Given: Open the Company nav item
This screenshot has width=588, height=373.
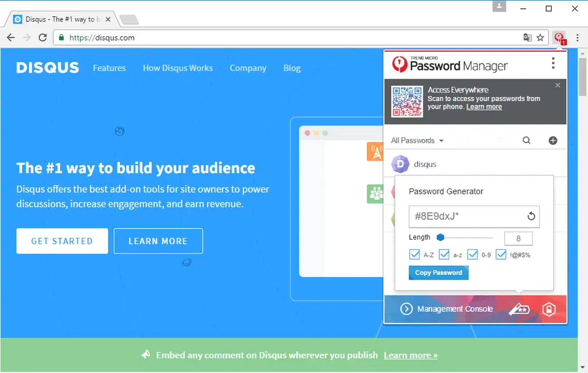Looking at the screenshot, I should [248, 68].
